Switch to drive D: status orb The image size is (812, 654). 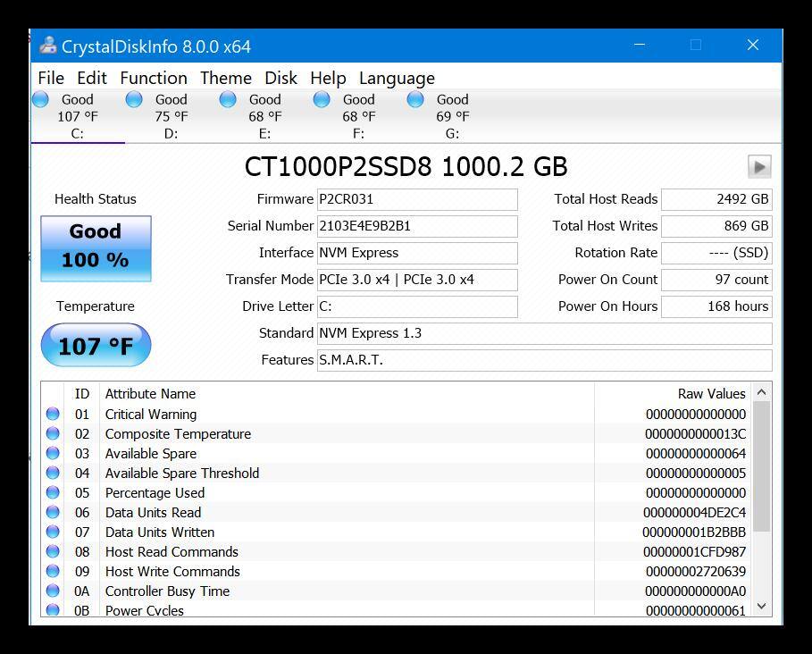click(x=134, y=100)
